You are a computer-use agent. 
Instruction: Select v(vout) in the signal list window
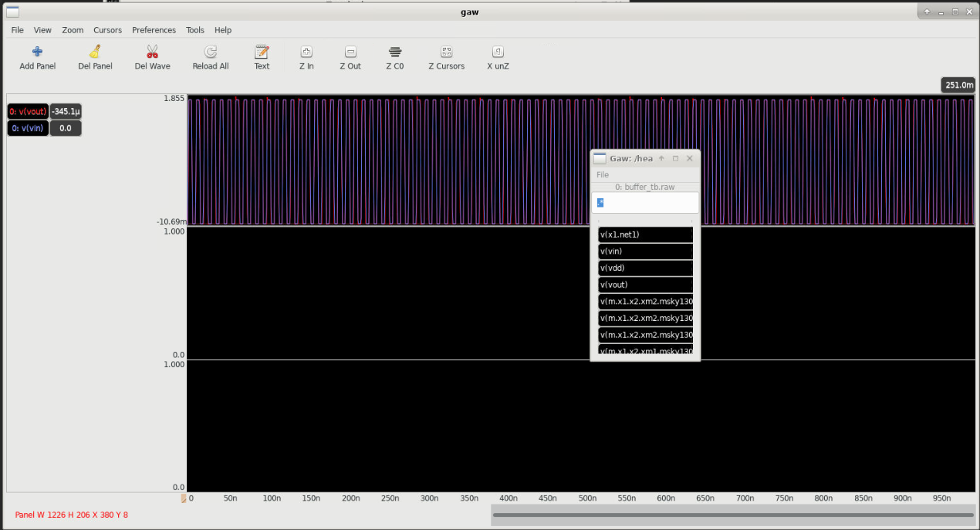pyautogui.click(x=645, y=285)
